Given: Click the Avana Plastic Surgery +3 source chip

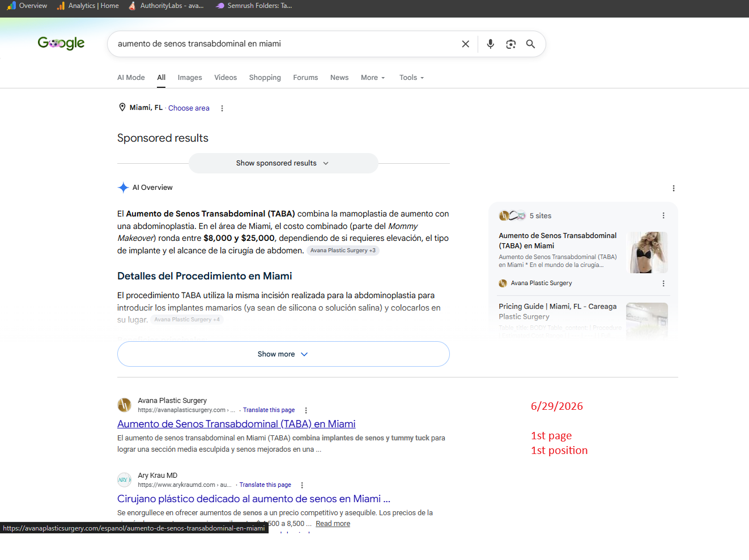Looking at the screenshot, I should tap(343, 251).
